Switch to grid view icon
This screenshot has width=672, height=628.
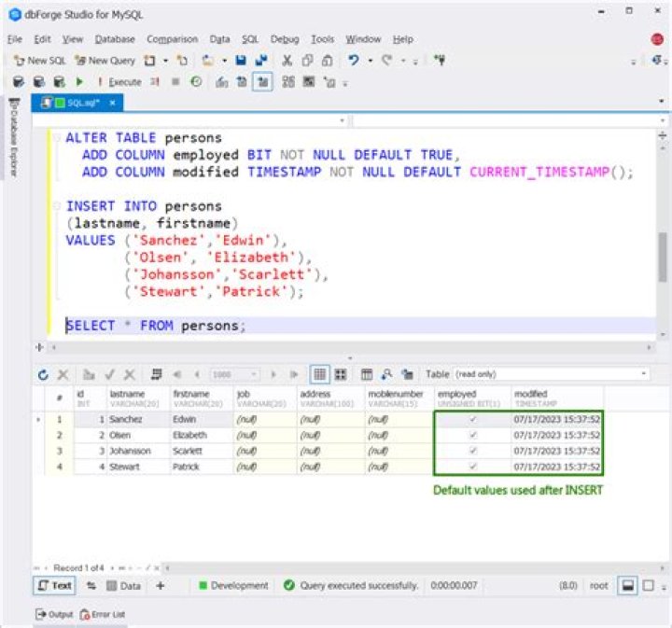coord(320,374)
